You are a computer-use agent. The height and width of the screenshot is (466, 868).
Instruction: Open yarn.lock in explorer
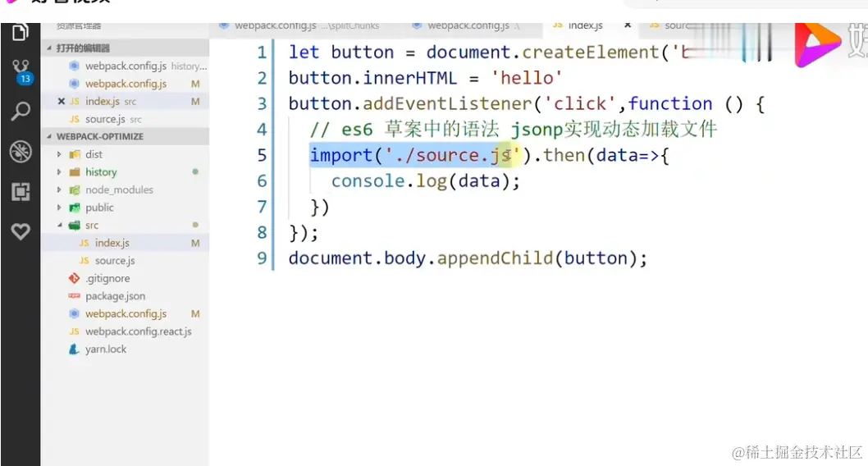pyautogui.click(x=106, y=349)
